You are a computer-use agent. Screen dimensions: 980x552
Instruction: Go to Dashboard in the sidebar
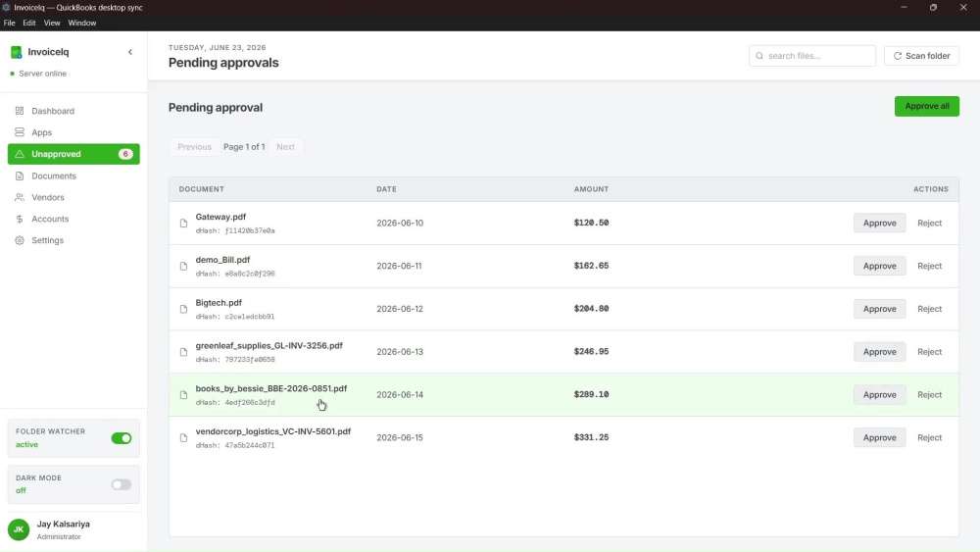click(73, 111)
